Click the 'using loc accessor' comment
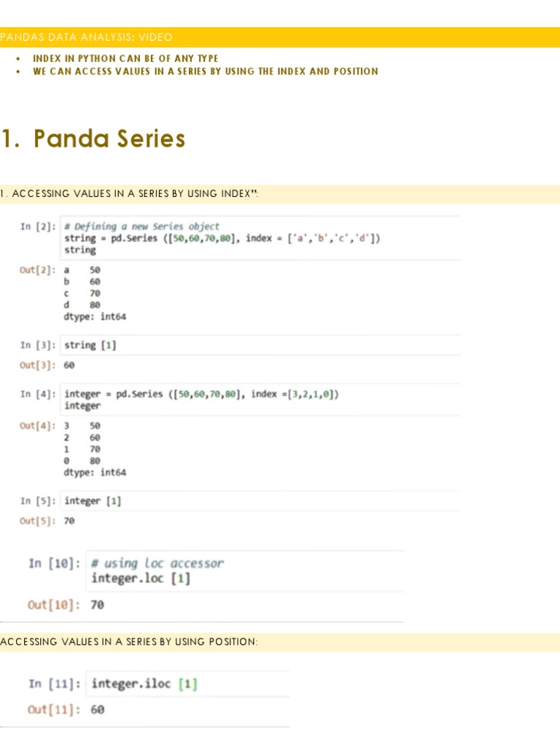Viewport: 560px width, 747px height. pos(157,563)
